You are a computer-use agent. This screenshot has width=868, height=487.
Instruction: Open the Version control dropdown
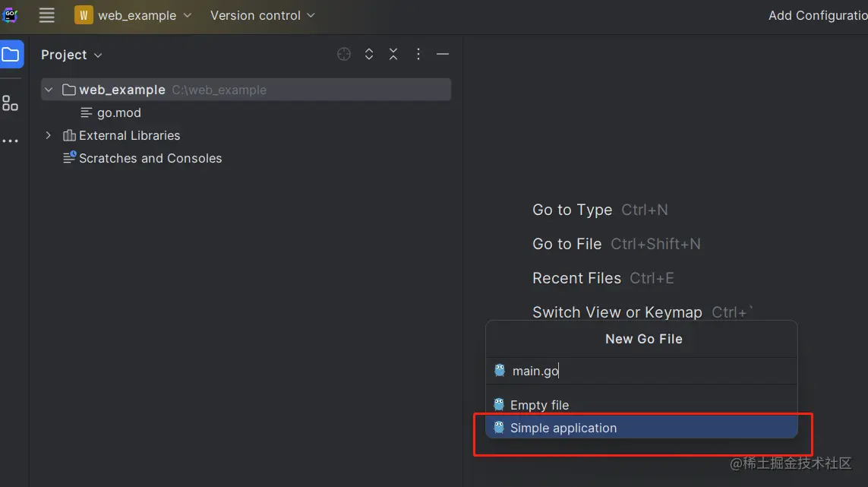[262, 15]
